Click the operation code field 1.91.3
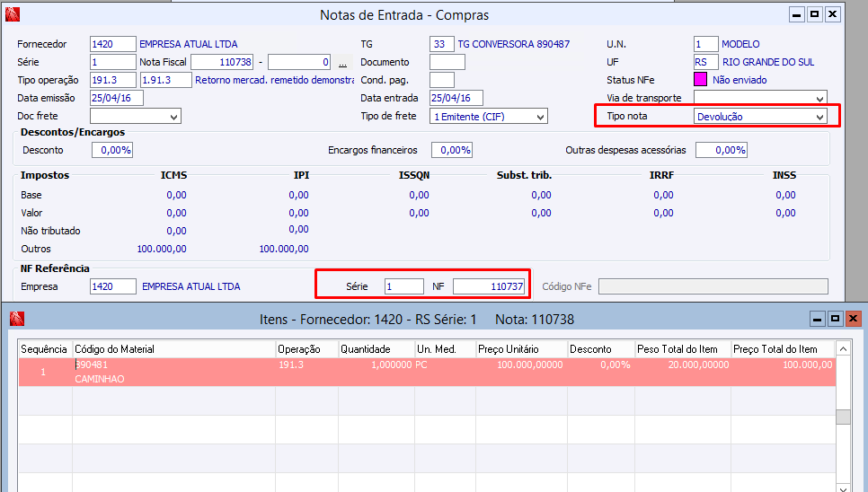 (x=166, y=80)
